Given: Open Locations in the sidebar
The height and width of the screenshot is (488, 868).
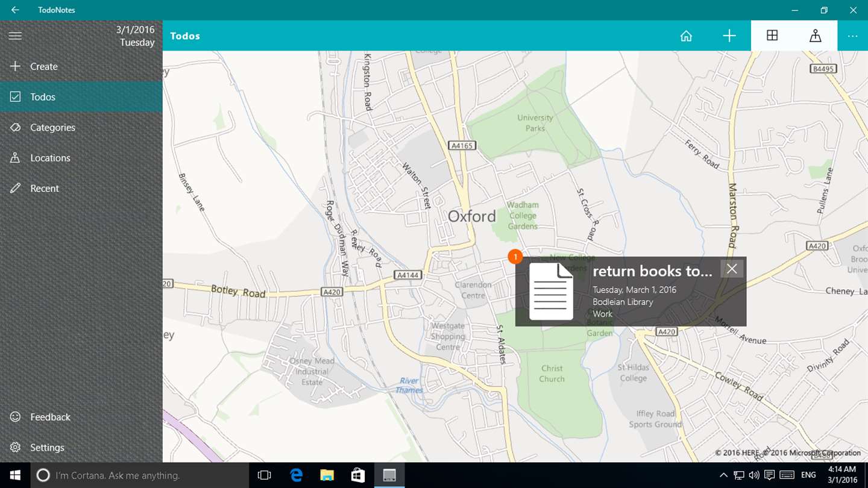Looking at the screenshot, I should pos(81,158).
